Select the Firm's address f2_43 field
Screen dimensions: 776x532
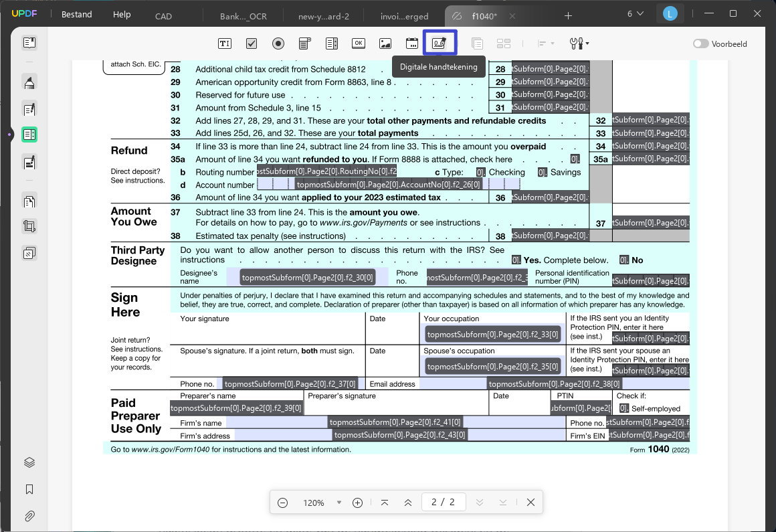tap(400, 435)
